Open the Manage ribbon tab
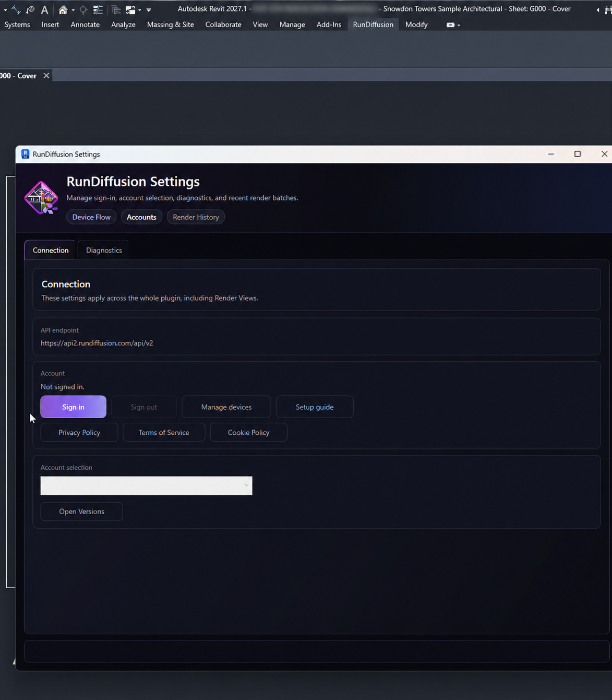 [292, 25]
